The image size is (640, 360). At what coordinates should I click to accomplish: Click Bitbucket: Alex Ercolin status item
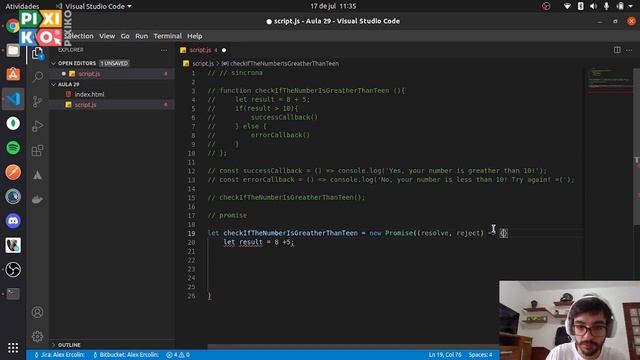[127, 355]
